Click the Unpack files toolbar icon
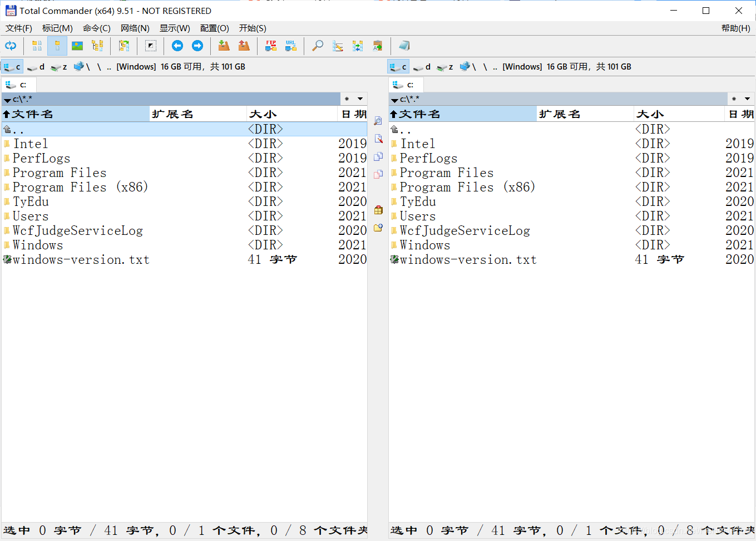The width and height of the screenshot is (756, 541). click(244, 46)
